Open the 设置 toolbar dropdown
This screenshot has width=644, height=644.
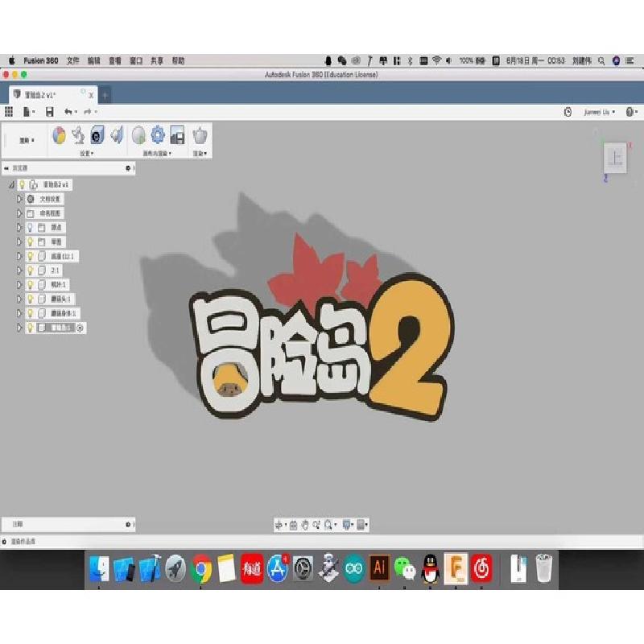coord(87,154)
